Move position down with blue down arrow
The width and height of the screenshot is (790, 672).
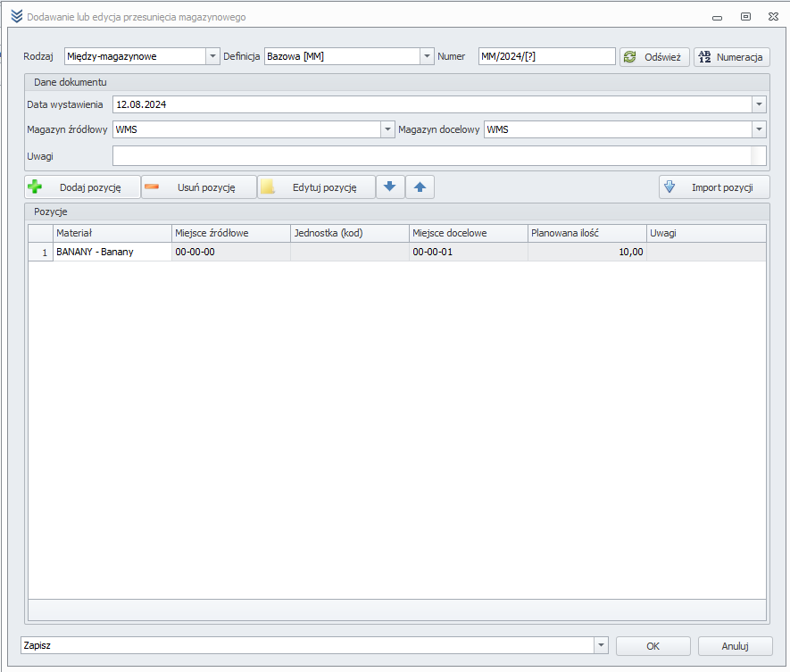coord(390,187)
